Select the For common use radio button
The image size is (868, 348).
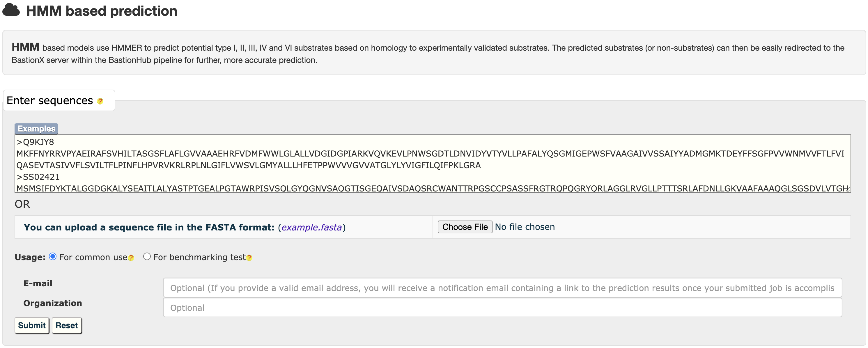point(53,257)
